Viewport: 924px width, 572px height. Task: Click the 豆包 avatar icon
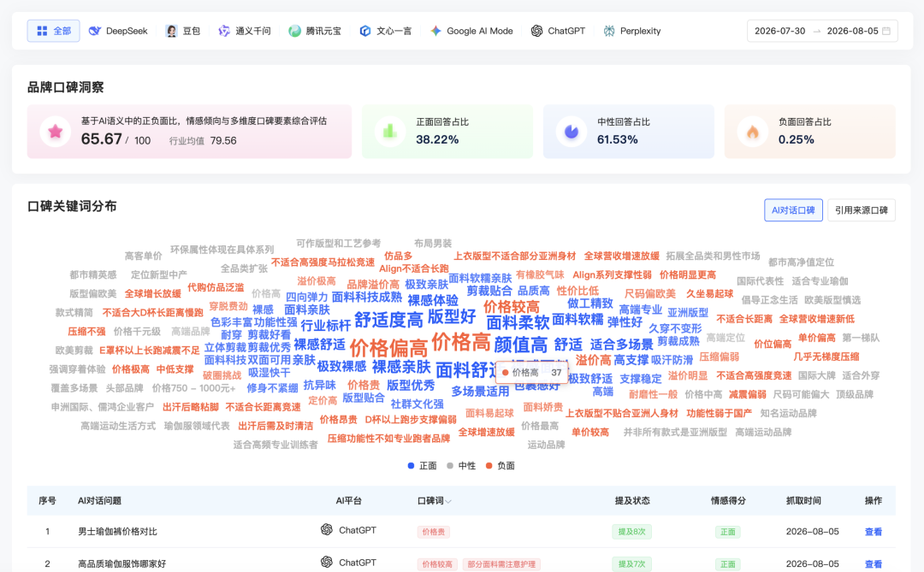pos(171,31)
